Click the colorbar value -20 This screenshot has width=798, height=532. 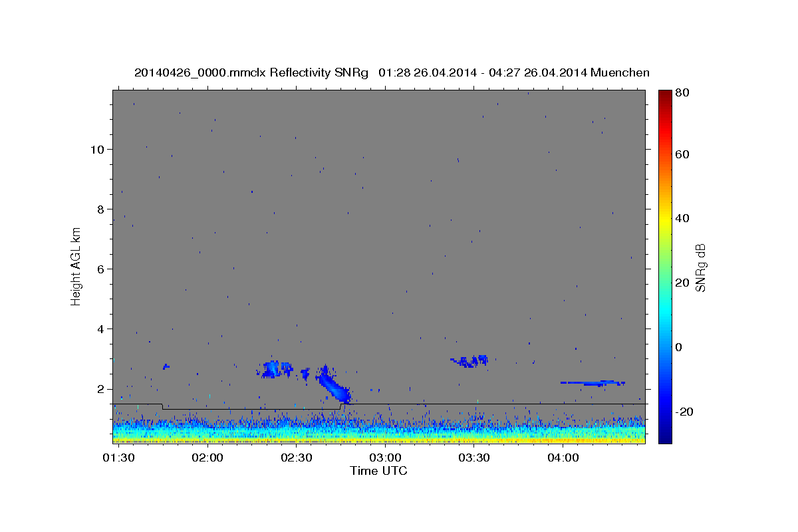coord(686,412)
